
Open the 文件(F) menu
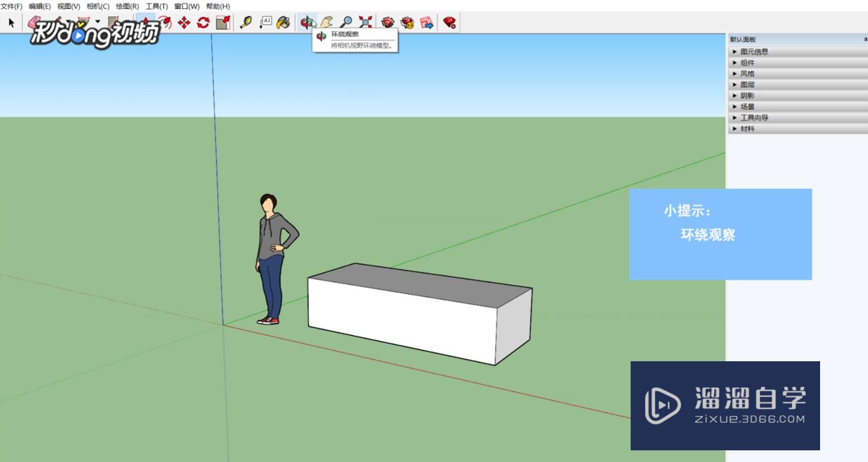(11, 6)
